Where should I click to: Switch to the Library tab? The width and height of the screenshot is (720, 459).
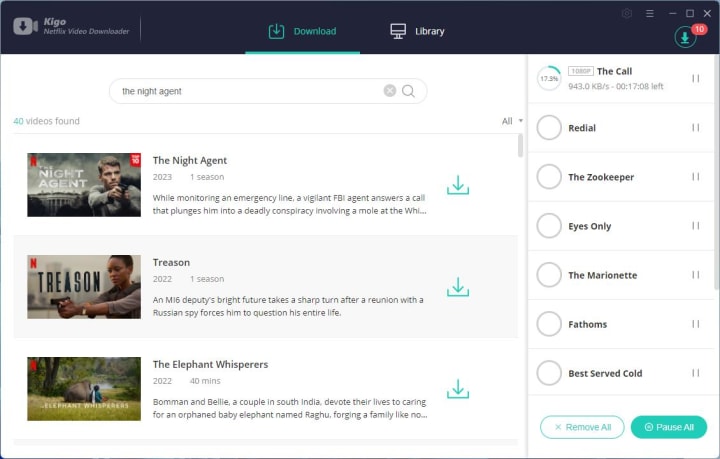click(x=417, y=31)
